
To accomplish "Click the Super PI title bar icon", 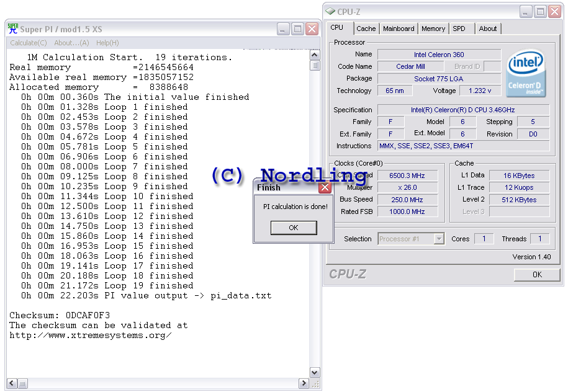I will [x=13, y=29].
